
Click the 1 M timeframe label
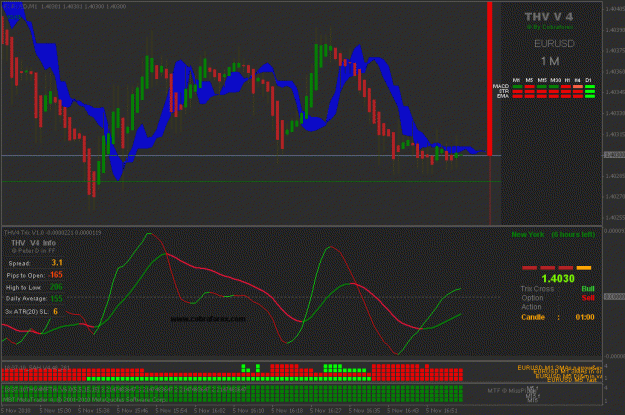point(550,61)
